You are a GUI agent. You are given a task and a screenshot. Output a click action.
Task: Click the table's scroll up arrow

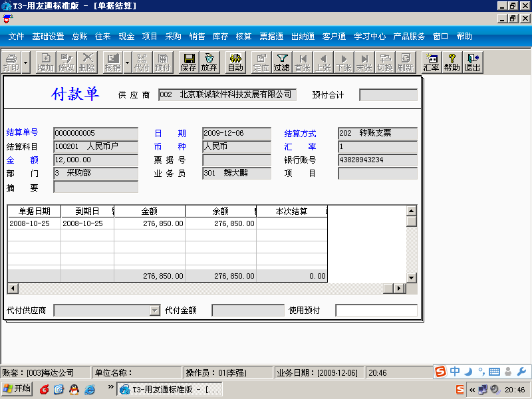click(x=411, y=211)
